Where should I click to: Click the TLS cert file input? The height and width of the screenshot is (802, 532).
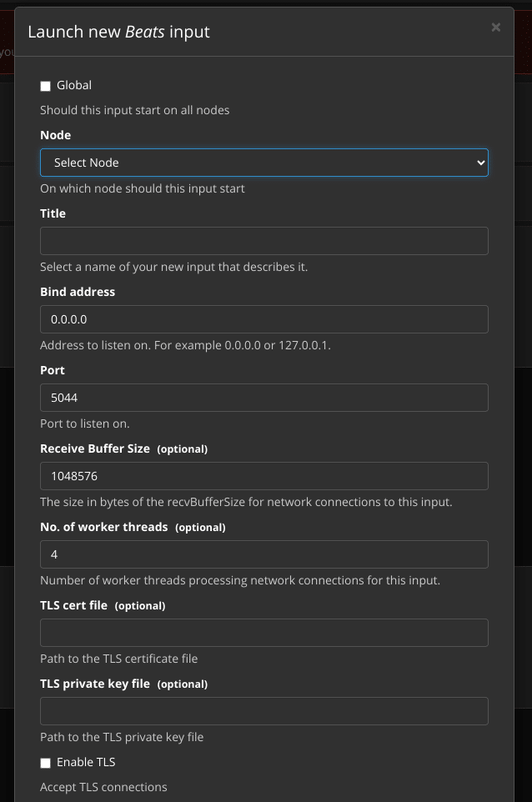tap(264, 633)
